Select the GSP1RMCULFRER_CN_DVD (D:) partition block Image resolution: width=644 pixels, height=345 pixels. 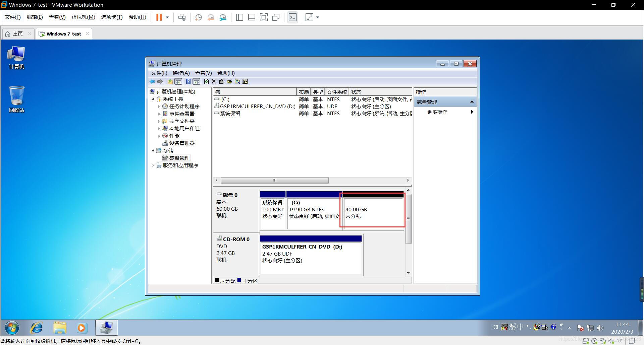pyautogui.click(x=311, y=255)
